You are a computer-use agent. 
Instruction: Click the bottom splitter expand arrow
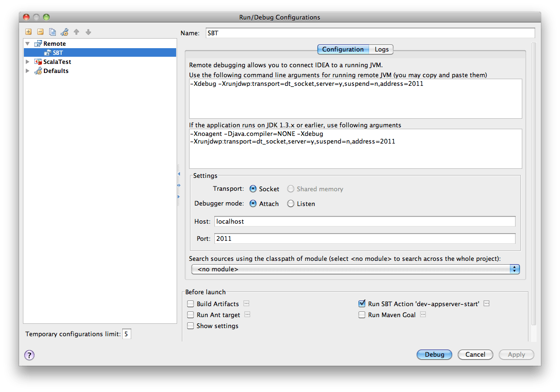point(179,197)
